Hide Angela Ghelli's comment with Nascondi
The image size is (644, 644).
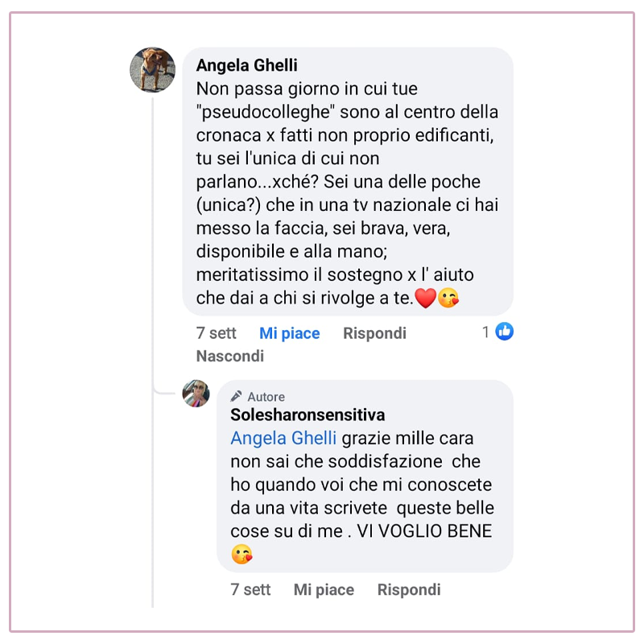click(x=230, y=356)
